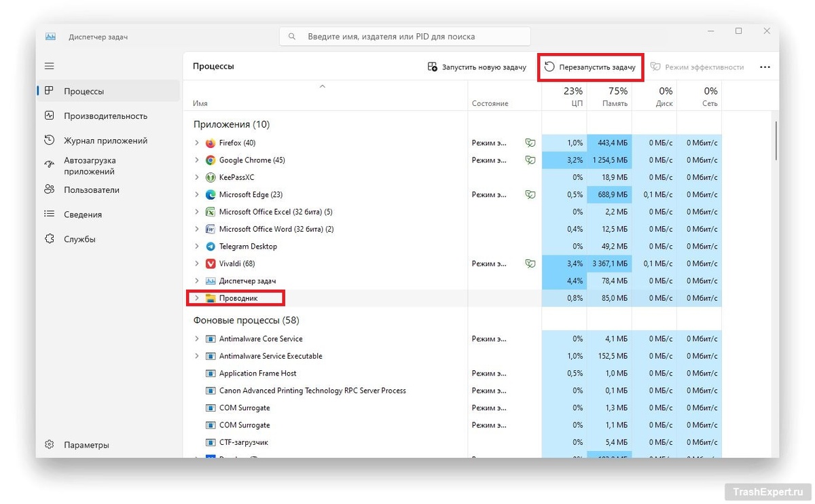815x504 pixels.
Task: Expand the Microsoft Edge (23) group
Action: pyautogui.click(x=197, y=194)
